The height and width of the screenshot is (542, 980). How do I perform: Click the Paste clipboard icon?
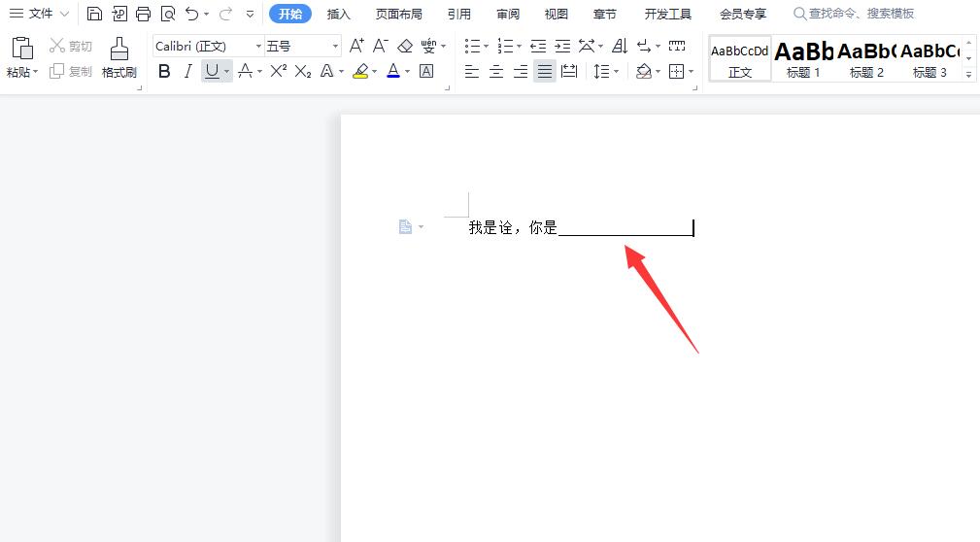(22, 50)
